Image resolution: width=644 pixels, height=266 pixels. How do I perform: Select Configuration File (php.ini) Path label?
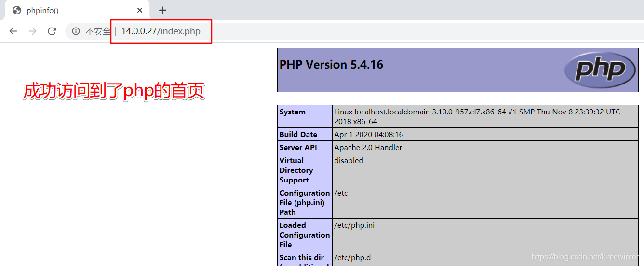[x=305, y=202]
